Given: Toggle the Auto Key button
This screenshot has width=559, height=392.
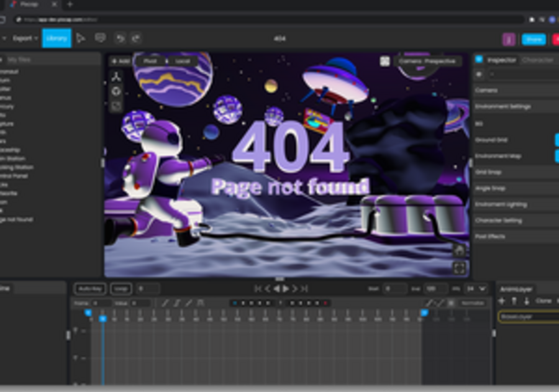Looking at the screenshot, I should 90,289.
